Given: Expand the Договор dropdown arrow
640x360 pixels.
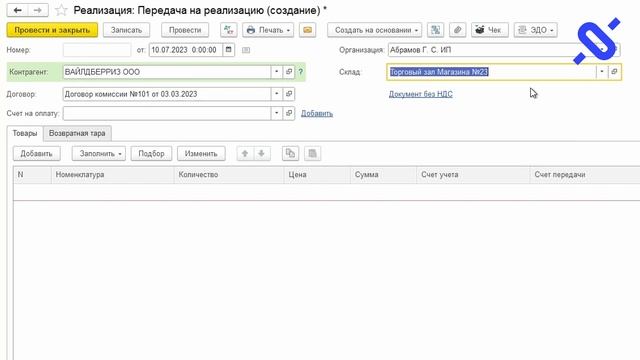Looking at the screenshot, I should click(x=276, y=94).
